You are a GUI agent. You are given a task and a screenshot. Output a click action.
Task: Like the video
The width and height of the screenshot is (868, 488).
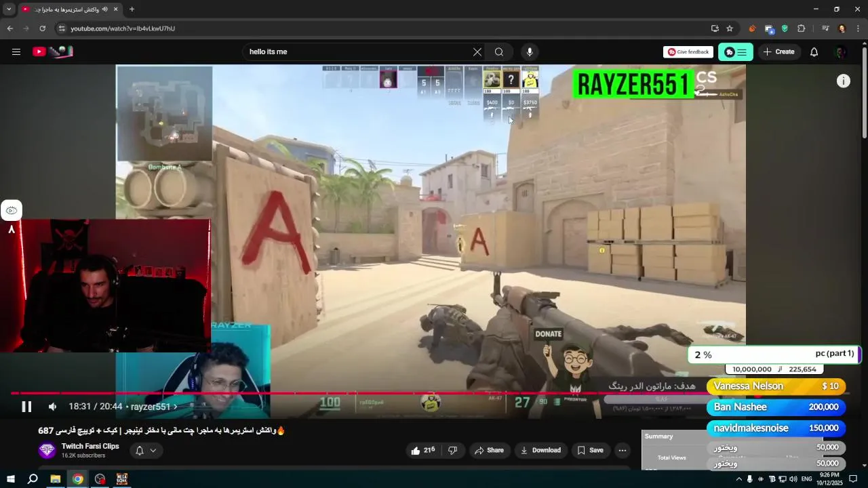[x=423, y=450]
